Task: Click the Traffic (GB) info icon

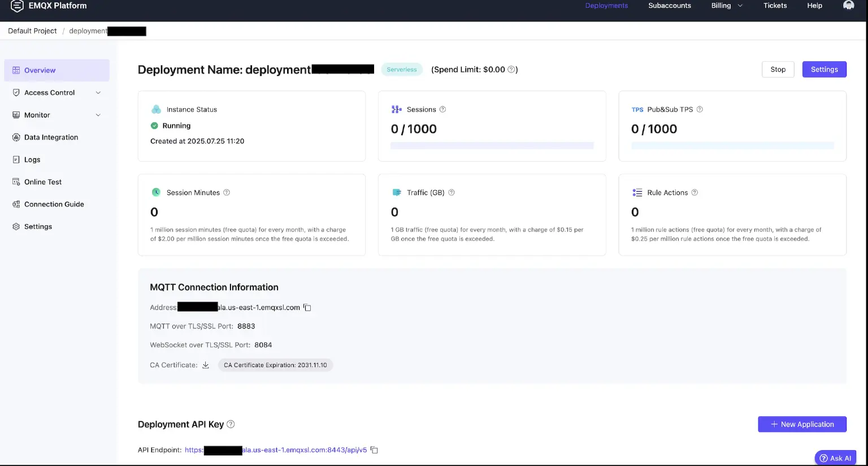Action: (x=452, y=193)
